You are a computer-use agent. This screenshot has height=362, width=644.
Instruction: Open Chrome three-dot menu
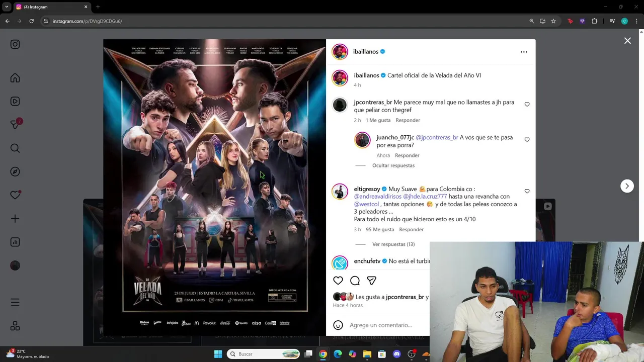click(637, 21)
